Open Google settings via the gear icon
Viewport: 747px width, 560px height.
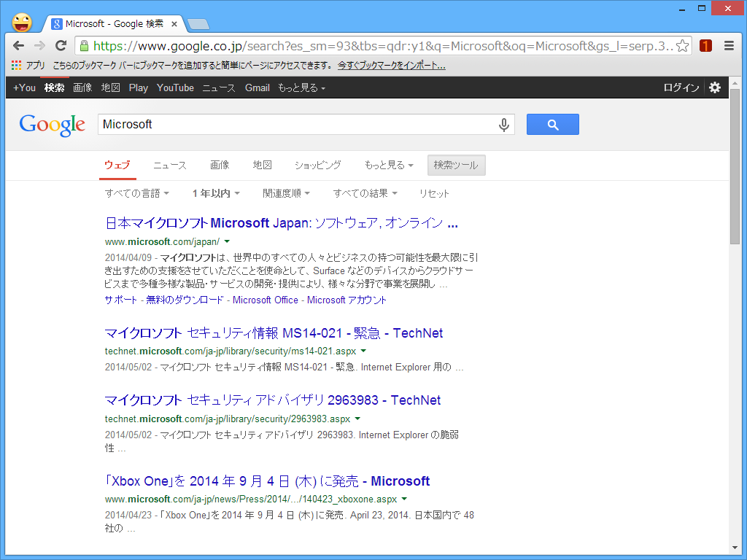point(714,87)
